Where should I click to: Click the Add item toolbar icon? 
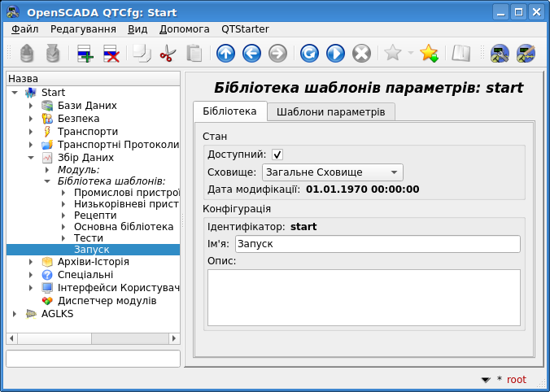85,54
